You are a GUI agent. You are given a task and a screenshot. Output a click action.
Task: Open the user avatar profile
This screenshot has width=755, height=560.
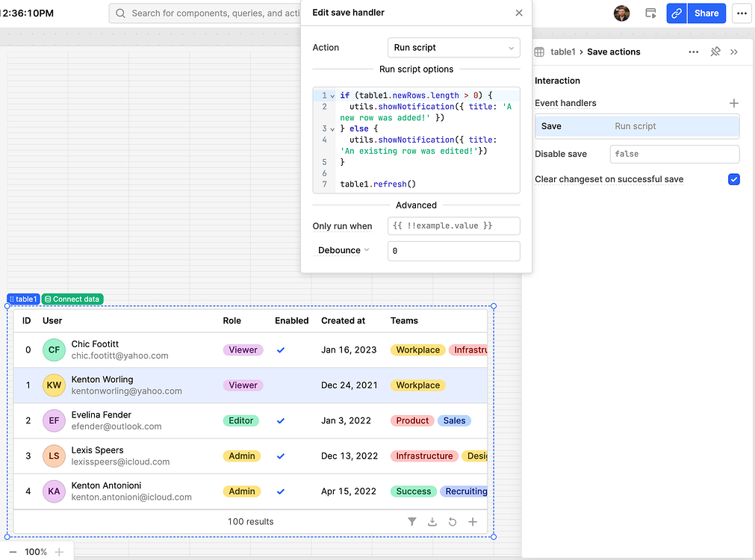tap(621, 13)
